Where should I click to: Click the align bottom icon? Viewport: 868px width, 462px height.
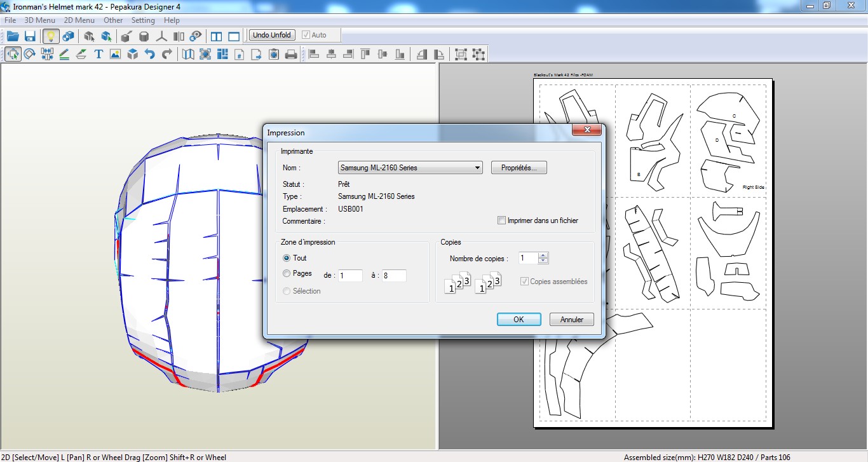[x=400, y=55]
